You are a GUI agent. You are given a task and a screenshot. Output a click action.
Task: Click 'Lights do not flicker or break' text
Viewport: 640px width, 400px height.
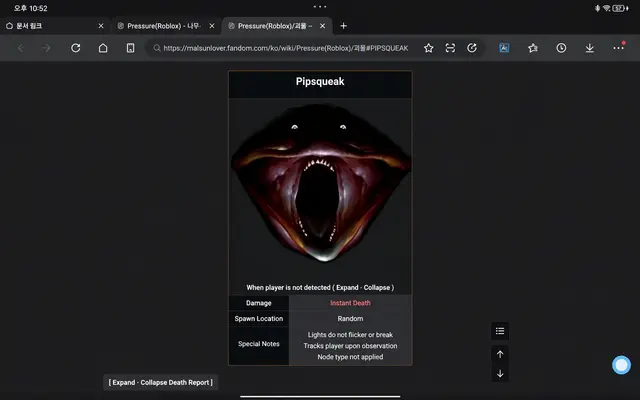[x=350, y=335]
